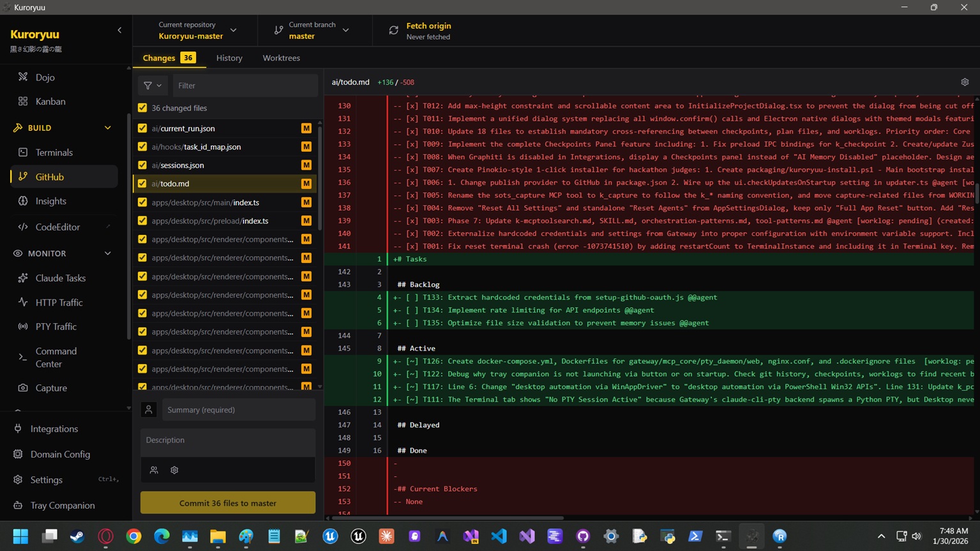Click Commit 36 files to master
980x551 pixels.
point(228,503)
